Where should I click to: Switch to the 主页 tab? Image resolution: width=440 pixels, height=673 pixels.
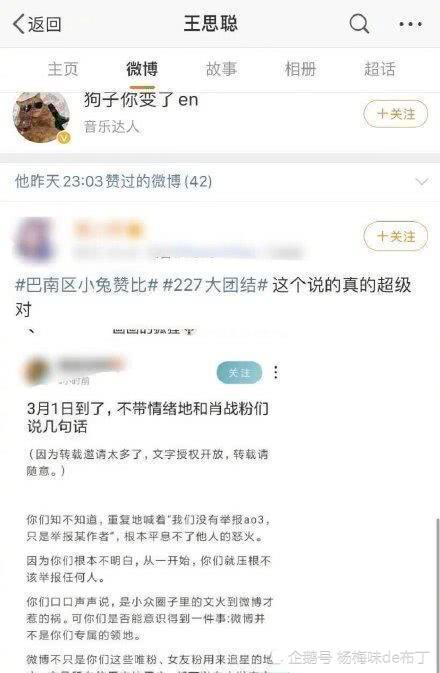tap(63, 69)
